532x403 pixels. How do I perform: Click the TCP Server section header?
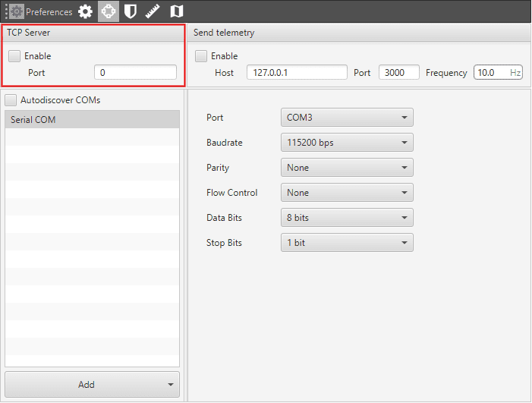pos(93,33)
